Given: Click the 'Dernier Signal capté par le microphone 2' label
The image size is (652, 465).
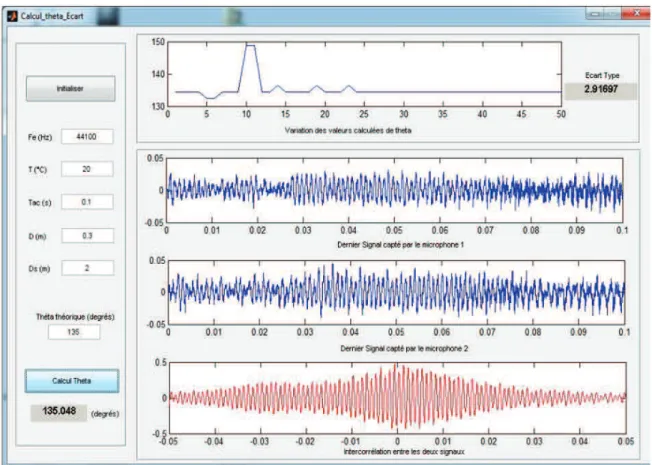Looking at the screenshot, I should click(404, 348).
